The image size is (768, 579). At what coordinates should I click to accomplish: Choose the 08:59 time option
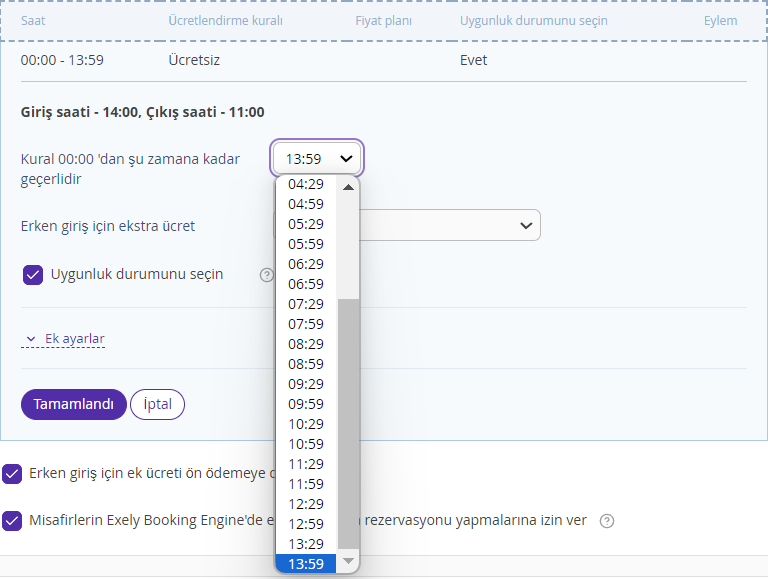(306, 364)
